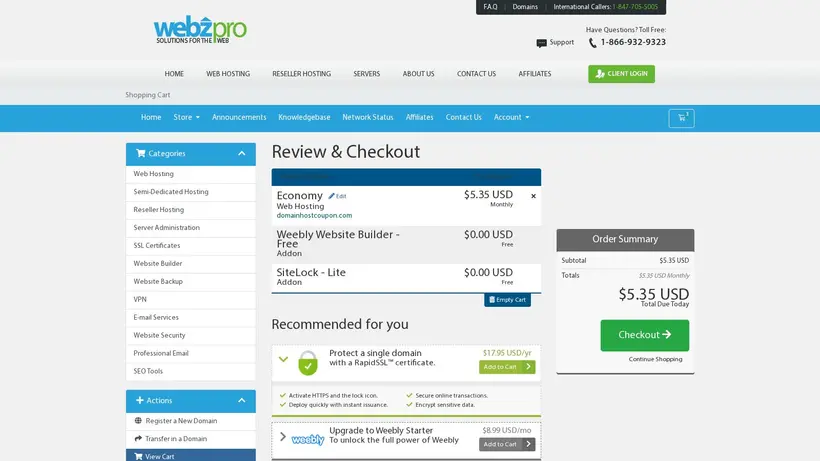
Task: Open the Store dropdown menu
Action: coord(186,117)
